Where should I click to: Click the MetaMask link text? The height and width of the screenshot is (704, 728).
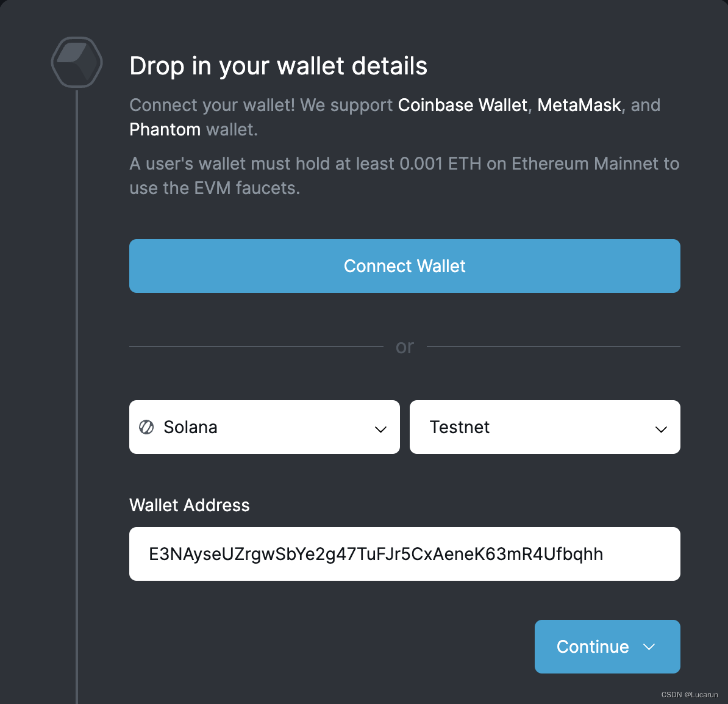(x=579, y=105)
